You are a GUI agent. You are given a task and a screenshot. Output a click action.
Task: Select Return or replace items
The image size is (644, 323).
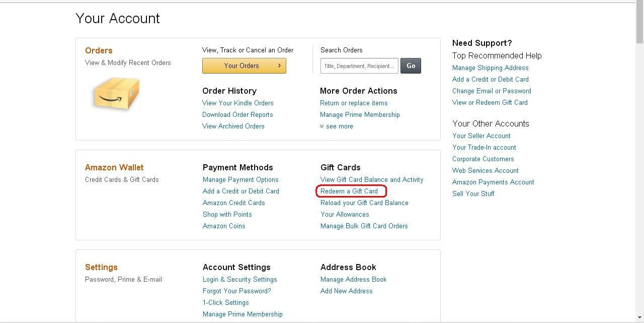(354, 103)
